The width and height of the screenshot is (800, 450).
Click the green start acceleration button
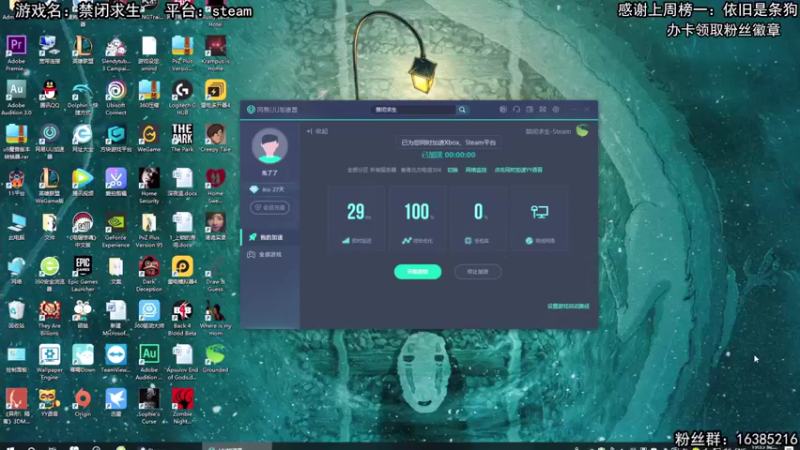(x=417, y=272)
